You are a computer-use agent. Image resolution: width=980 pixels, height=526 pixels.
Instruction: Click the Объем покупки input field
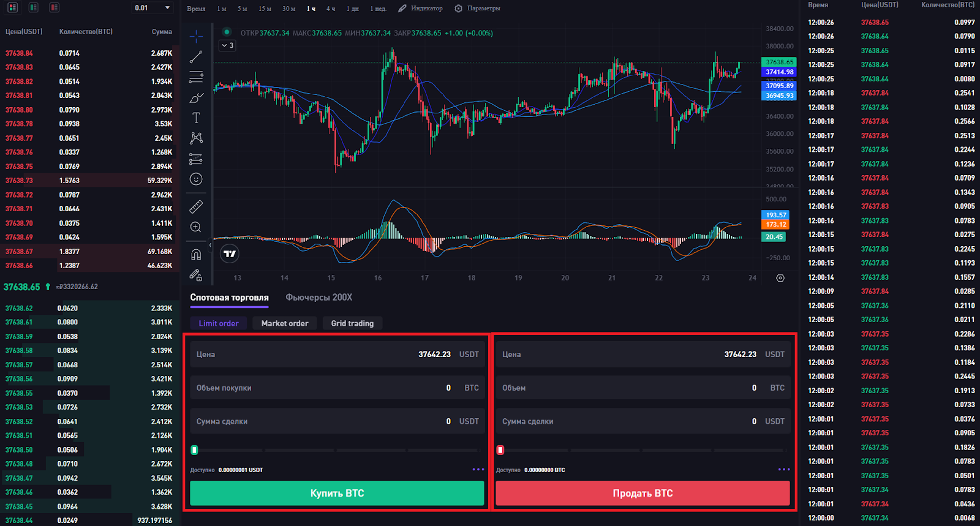337,388
